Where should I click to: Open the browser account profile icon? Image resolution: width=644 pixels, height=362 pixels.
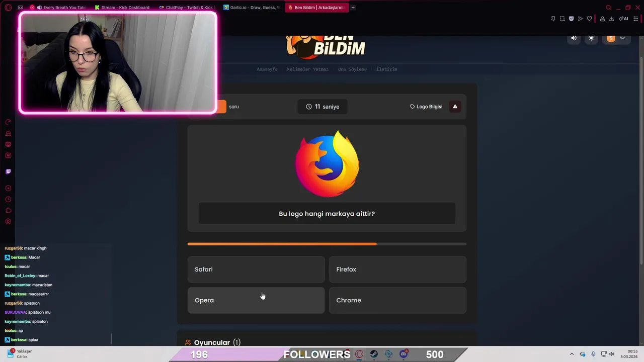602,19
